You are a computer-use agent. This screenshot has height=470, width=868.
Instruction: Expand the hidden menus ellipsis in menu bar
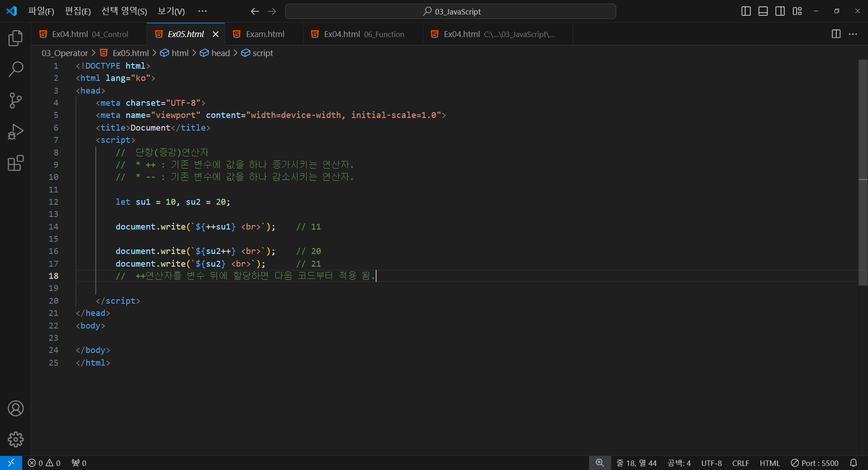[x=203, y=11]
